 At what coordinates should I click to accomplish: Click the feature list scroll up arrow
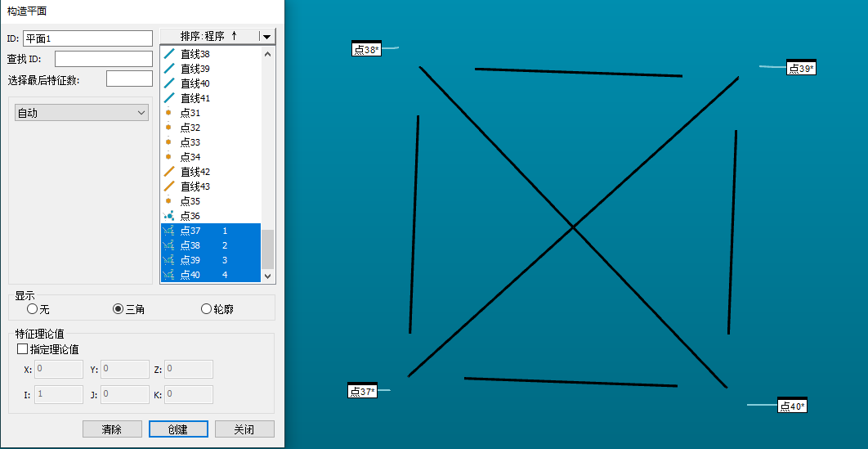click(x=267, y=54)
